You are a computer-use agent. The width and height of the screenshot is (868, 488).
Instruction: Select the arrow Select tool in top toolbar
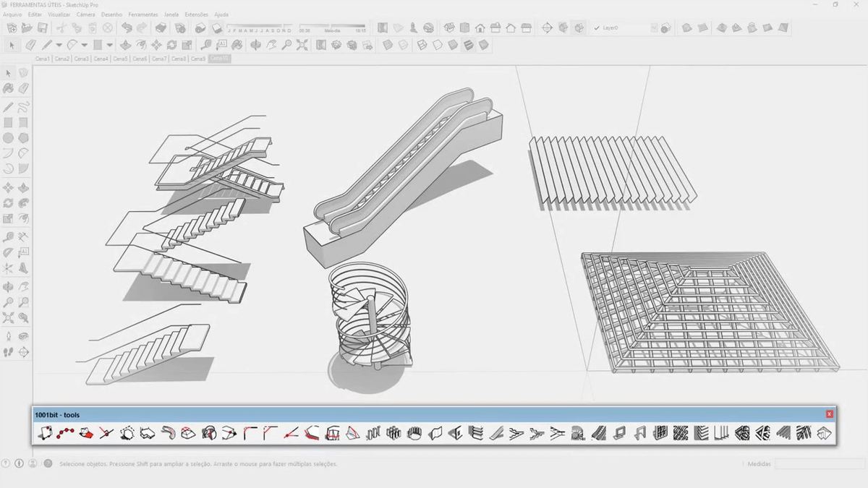click(11, 45)
